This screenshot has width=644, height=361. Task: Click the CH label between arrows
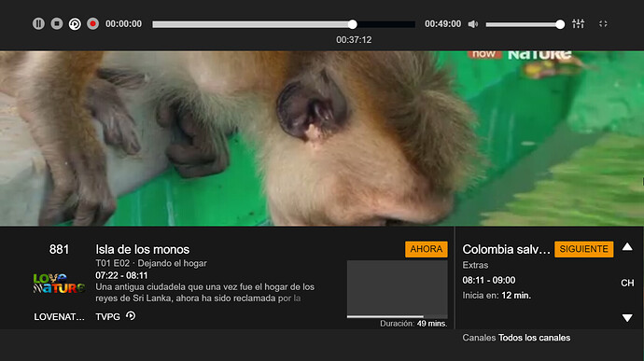[x=627, y=283]
